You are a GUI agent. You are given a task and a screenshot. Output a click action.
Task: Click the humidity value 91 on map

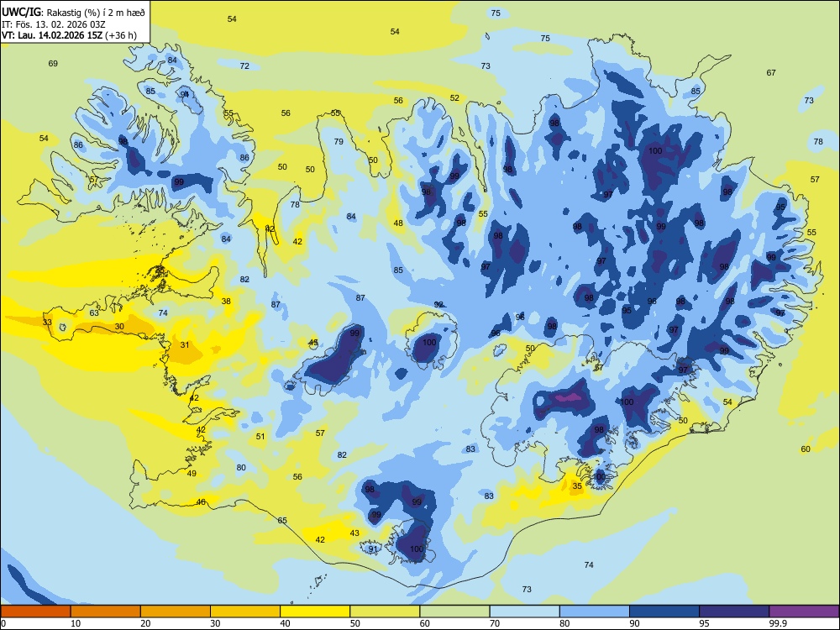pyautogui.click(x=373, y=549)
